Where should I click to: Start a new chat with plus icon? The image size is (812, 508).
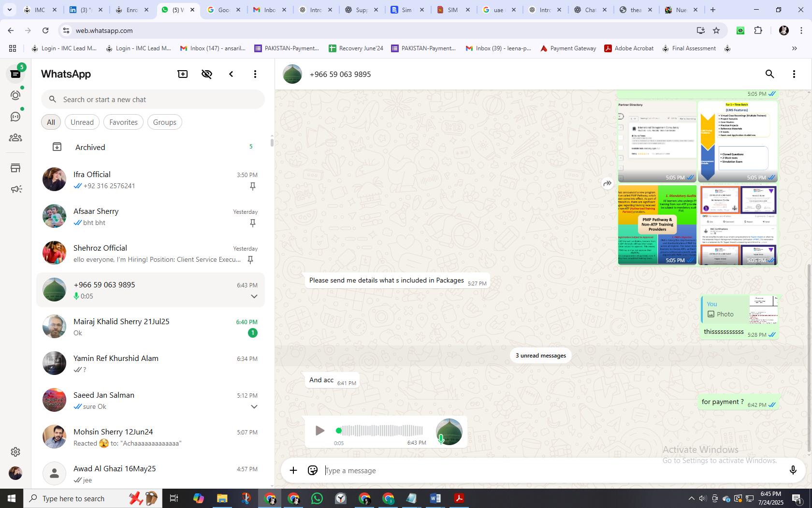(183, 74)
